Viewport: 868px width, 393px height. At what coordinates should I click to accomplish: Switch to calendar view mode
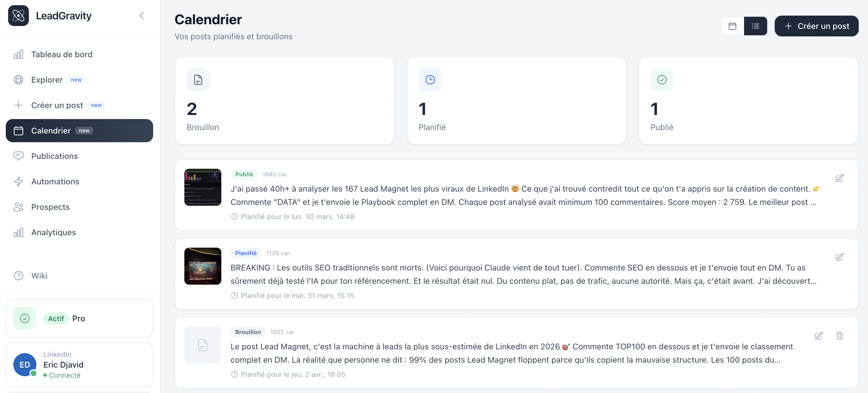click(x=732, y=26)
